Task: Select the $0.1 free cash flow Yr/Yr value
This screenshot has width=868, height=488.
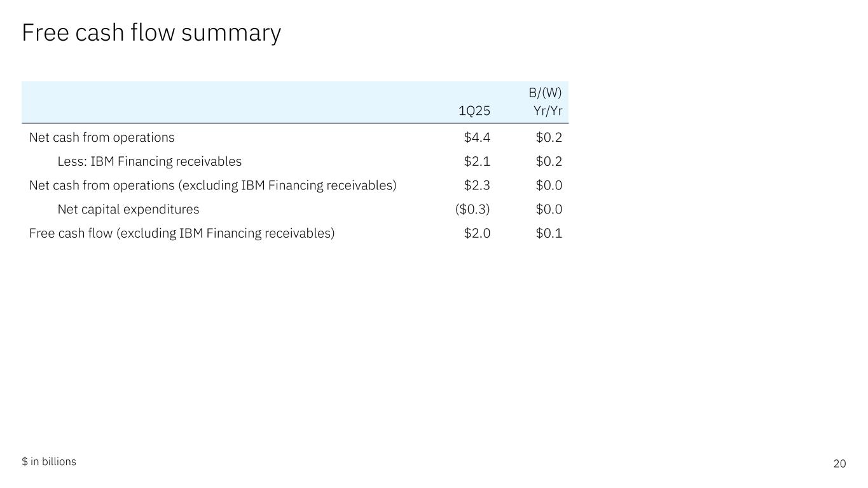Action: pyautogui.click(x=549, y=233)
